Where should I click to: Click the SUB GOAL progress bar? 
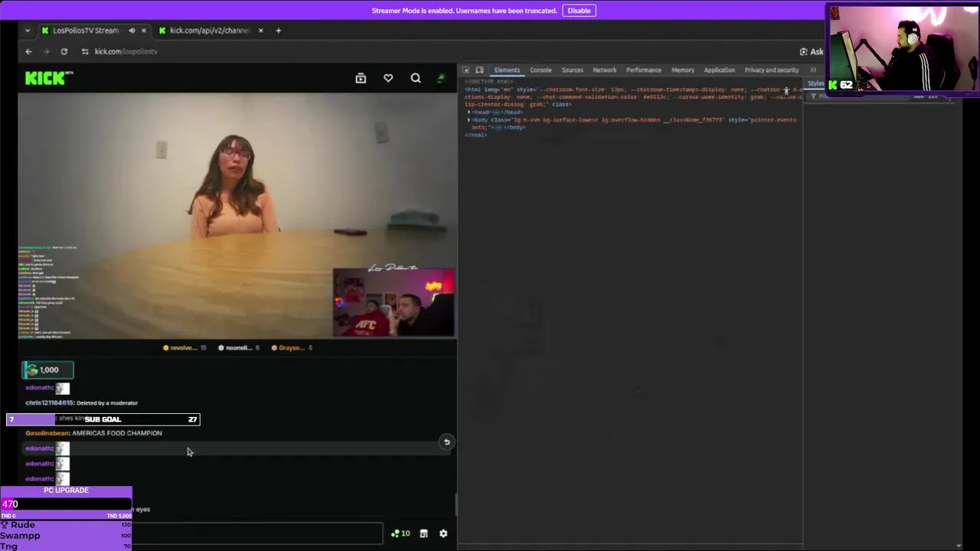(103, 419)
